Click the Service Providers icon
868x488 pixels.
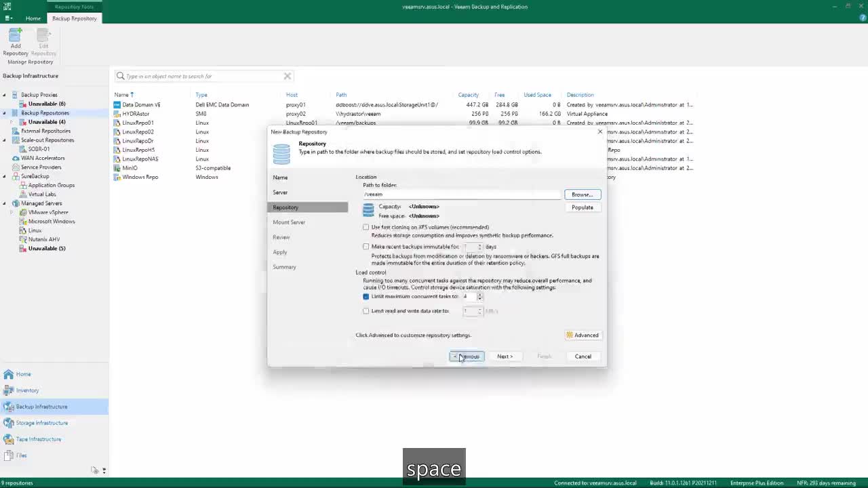pyautogui.click(x=15, y=167)
